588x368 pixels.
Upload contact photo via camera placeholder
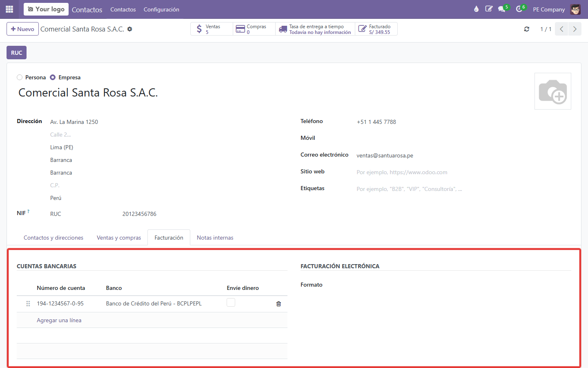[553, 91]
